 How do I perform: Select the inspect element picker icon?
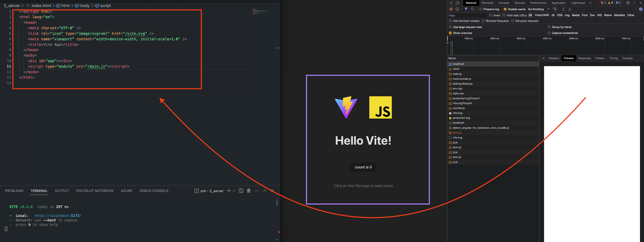pos(451,3)
